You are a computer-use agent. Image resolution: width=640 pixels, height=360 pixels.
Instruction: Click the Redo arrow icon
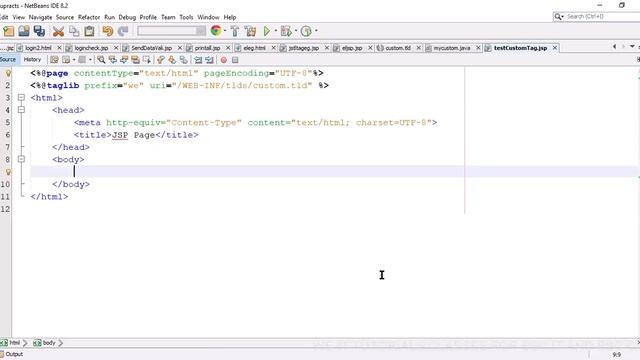pos(123,31)
